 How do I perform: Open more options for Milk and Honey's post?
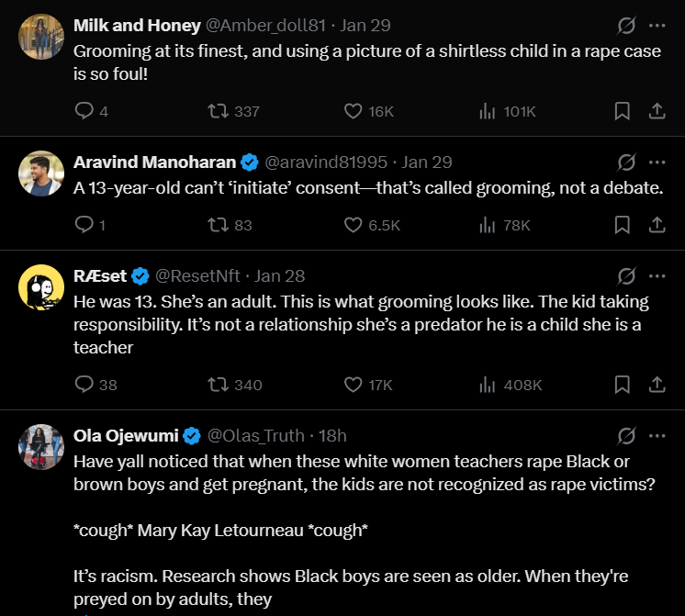point(657,26)
